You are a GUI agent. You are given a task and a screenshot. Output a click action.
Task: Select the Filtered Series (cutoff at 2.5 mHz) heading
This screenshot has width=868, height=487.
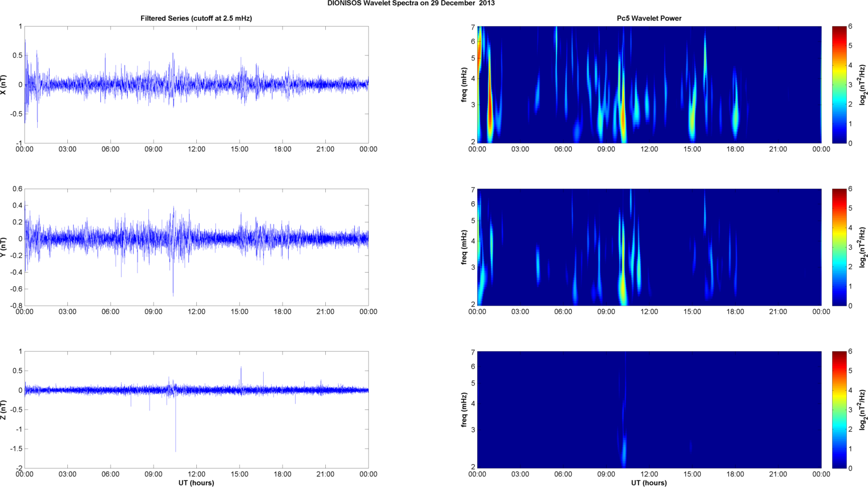tap(196, 18)
